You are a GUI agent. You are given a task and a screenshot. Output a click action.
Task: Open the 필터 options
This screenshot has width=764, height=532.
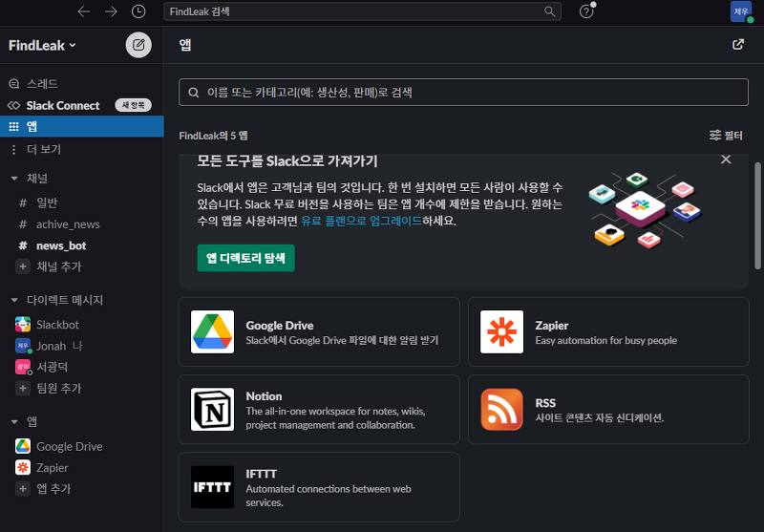(x=726, y=136)
